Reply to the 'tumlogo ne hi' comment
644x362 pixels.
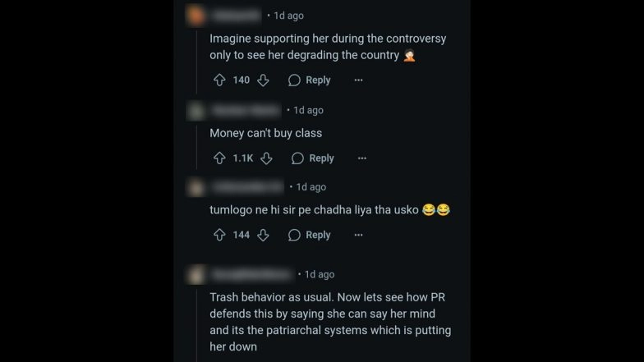click(309, 235)
